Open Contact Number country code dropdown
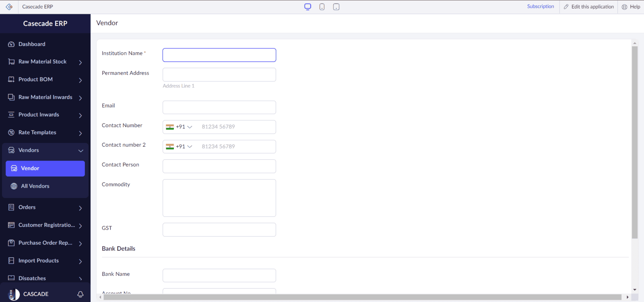 [x=180, y=127]
